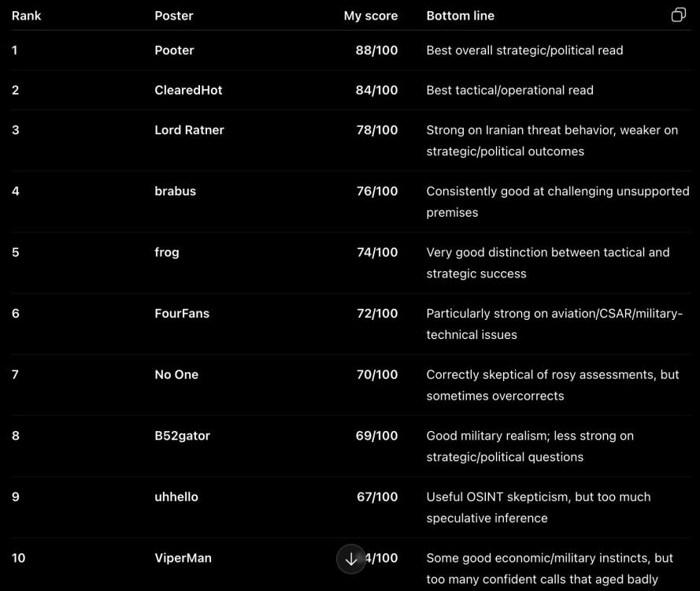Screen dimensions: 700x591
Task: Click the B52gator poster name
Action: pos(182,436)
